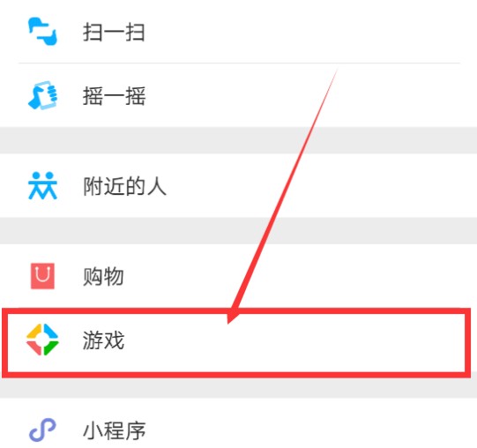Tap the 附近的人 people nearby icon
This screenshot has width=477, height=448.
(x=42, y=186)
